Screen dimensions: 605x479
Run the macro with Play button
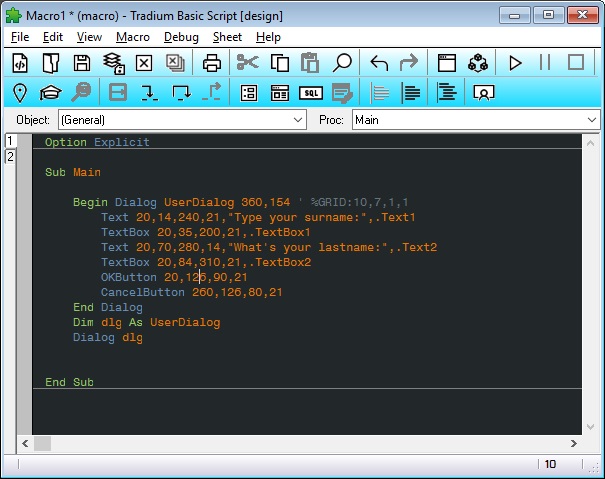(x=515, y=63)
